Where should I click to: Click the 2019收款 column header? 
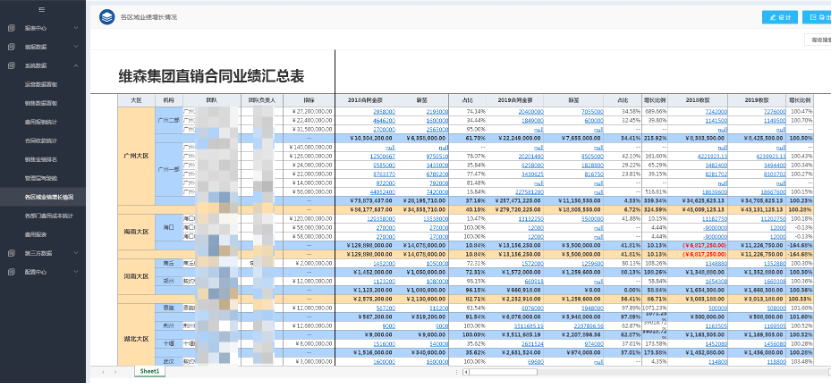click(x=756, y=100)
